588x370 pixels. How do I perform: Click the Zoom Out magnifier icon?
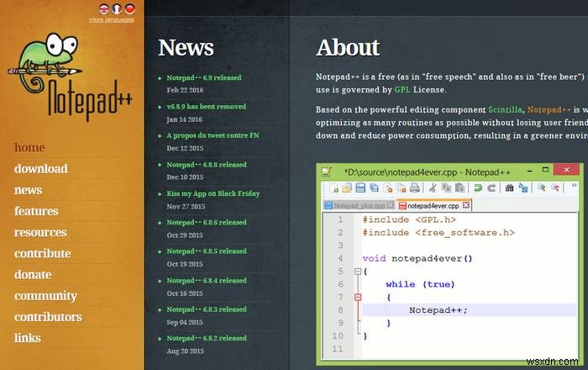555,188
